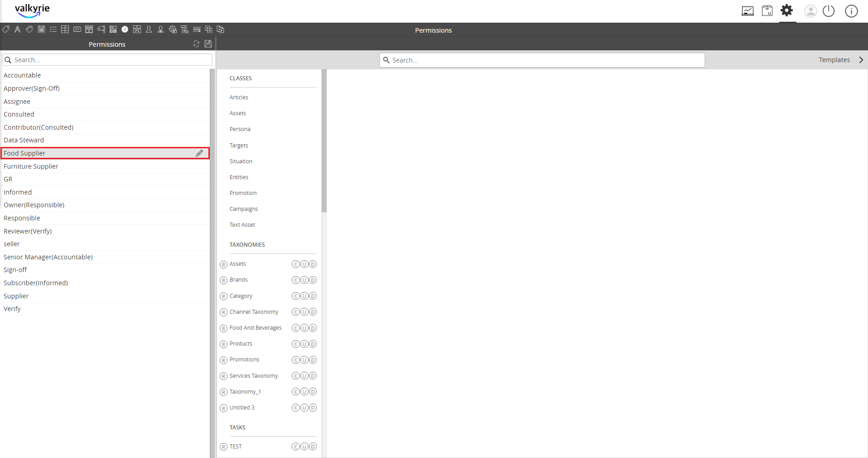
Task: Select Situation under Classes
Action: click(x=241, y=161)
